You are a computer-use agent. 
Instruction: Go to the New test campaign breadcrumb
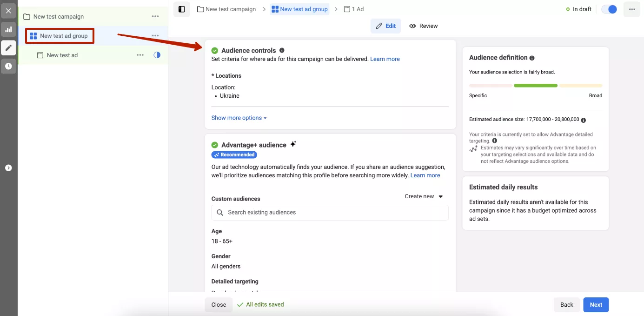click(226, 9)
